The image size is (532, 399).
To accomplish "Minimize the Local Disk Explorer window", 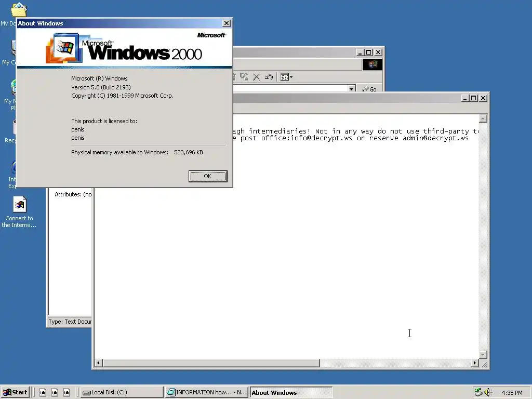I will (361, 52).
